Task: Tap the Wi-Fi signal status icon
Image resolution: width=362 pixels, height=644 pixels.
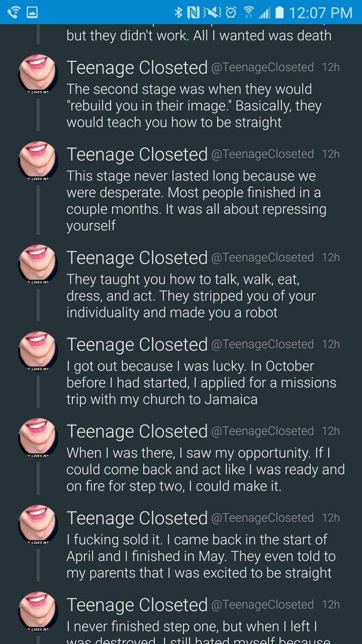Action: click(x=248, y=12)
